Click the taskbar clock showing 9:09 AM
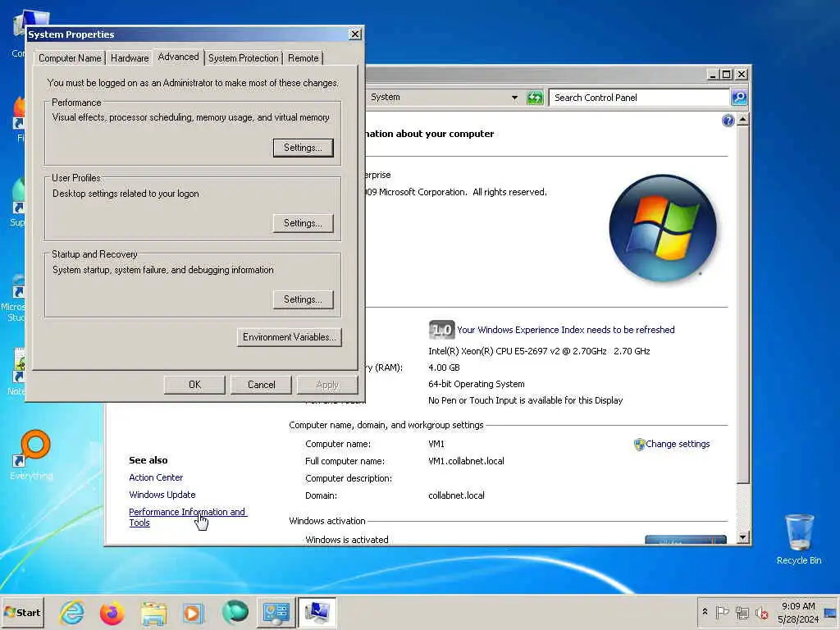 click(x=798, y=612)
